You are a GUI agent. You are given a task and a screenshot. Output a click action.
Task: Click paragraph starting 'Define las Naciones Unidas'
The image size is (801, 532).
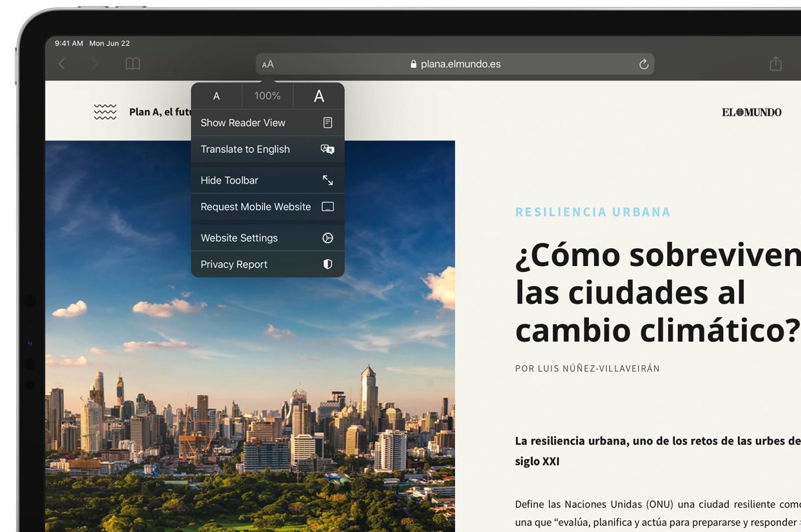pos(658,513)
